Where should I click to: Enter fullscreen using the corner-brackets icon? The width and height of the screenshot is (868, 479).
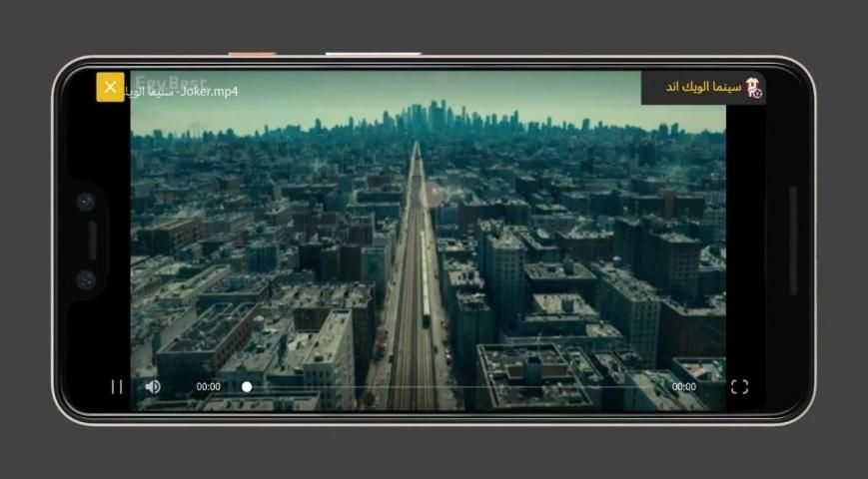click(x=739, y=387)
